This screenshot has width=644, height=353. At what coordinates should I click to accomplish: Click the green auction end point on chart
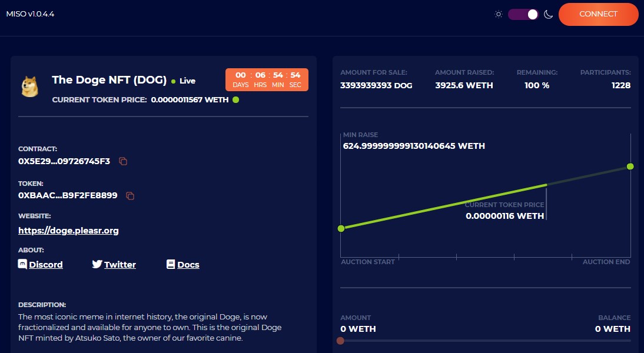click(x=630, y=166)
